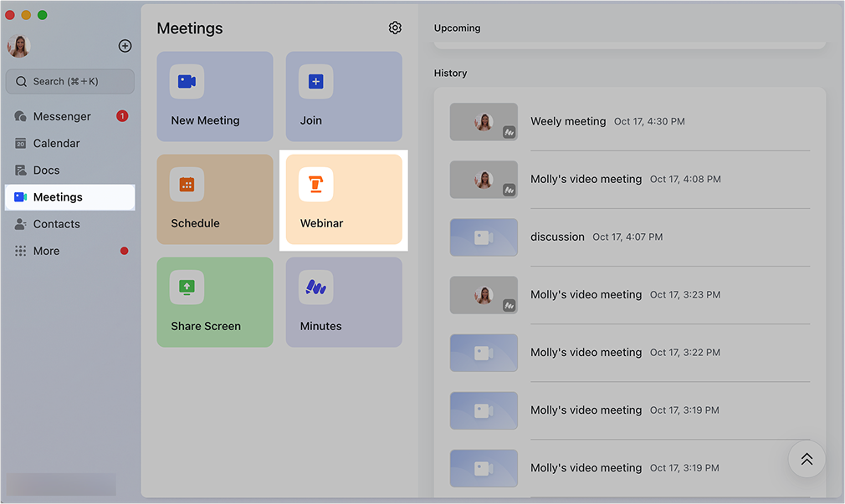Open the Weely meeting history entry
The width and height of the screenshot is (845, 504).
click(x=568, y=121)
